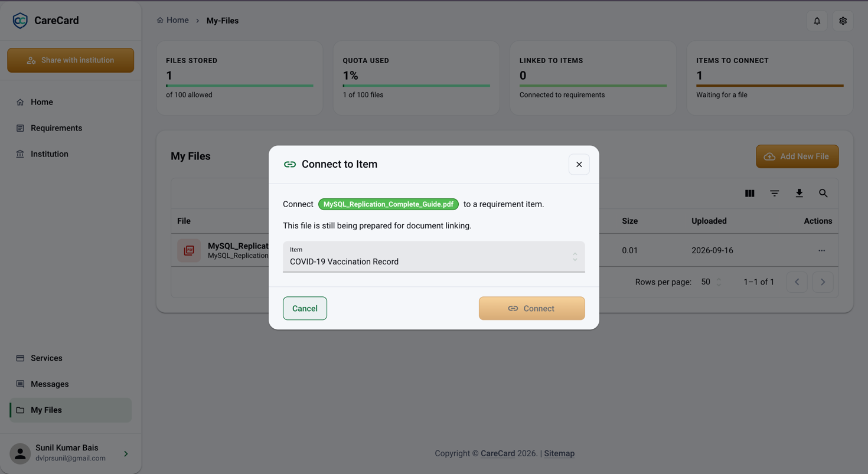
Task: Click the MySQL_Replicat file name in row
Action: click(239, 246)
